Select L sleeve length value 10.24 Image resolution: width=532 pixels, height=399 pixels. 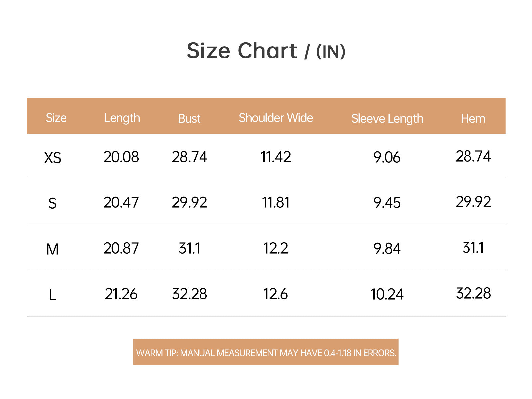coord(387,294)
